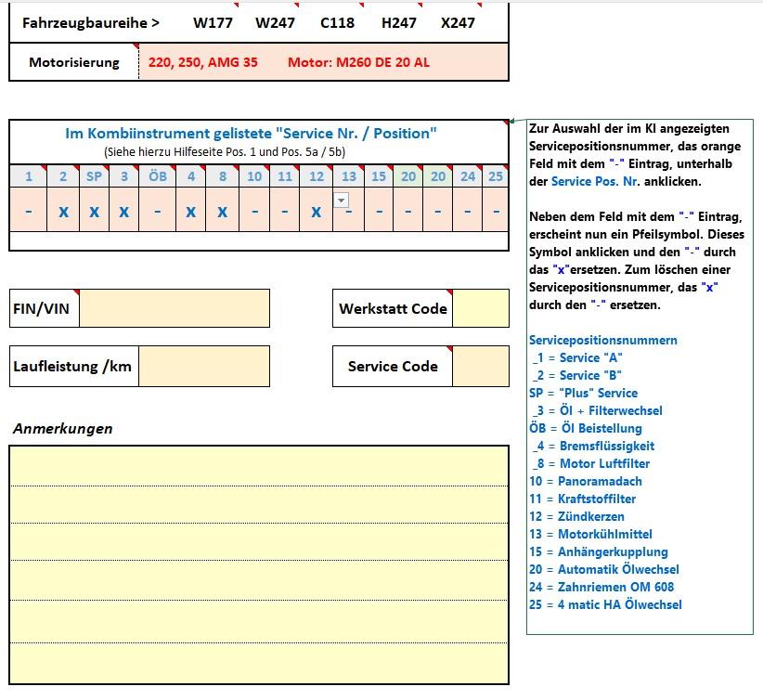Click the 25 = 4 matic HA Ölwechsel entry
763x700 pixels.
[605, 604]
